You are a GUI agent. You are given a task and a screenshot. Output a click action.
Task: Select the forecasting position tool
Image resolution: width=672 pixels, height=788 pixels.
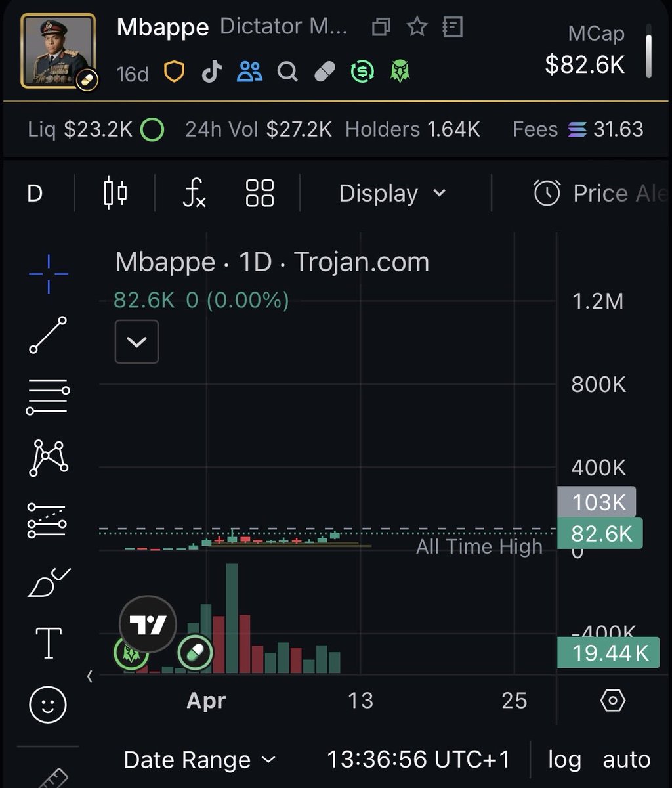pyautogui.click(x=47, y=520)
